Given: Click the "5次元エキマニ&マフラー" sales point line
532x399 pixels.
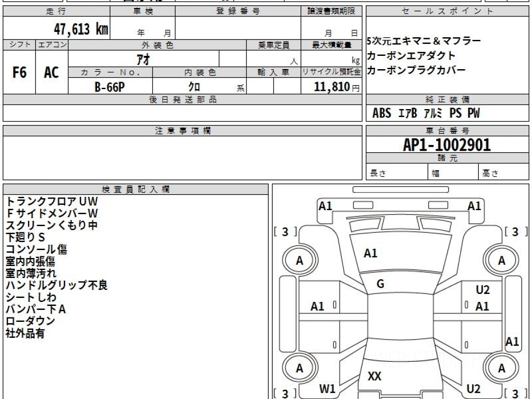Looking at the screenshot, I should tap(424, 41).
